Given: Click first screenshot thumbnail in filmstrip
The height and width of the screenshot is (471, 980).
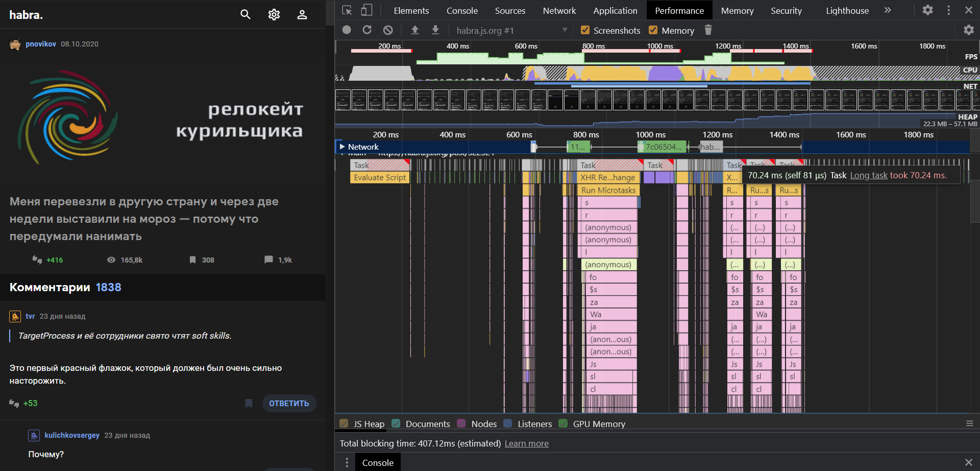Looking at the screenshot, I should (x=343, y=100).
